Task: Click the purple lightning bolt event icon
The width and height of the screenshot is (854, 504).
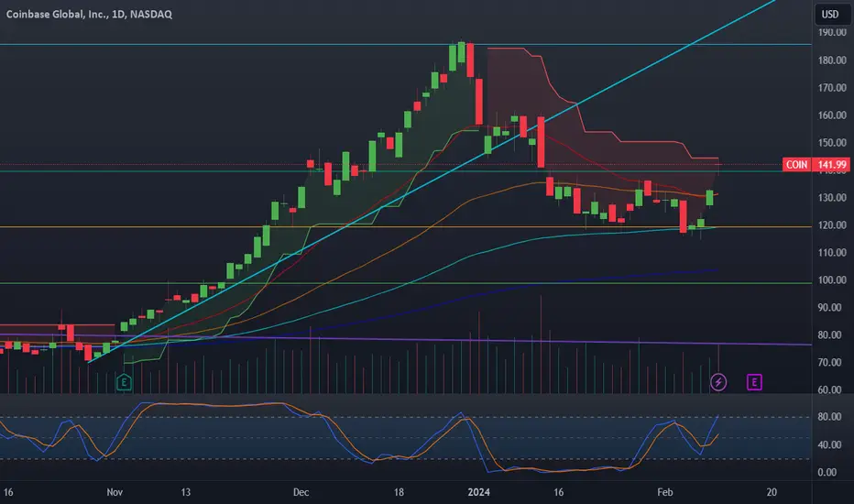Action: tap(718, 382)
